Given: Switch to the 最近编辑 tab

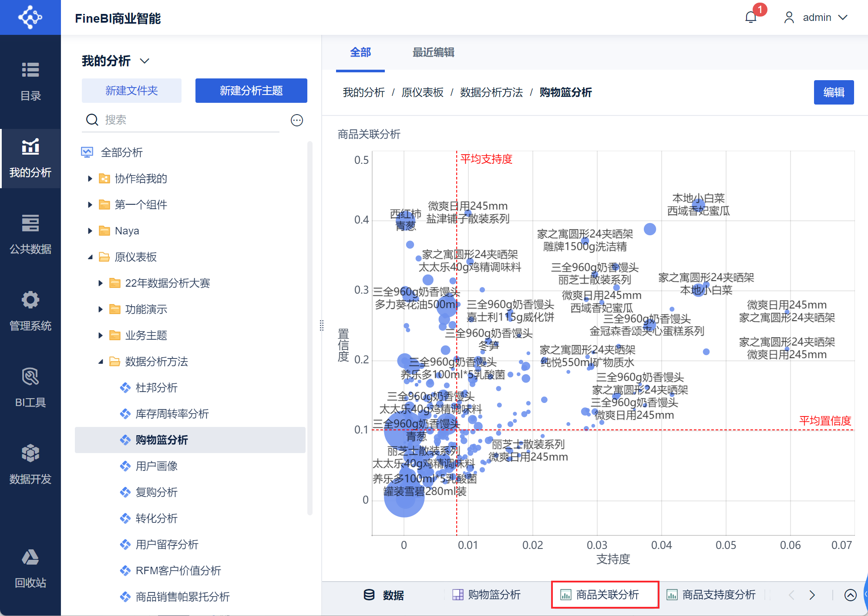Looking at the screenshot, I should 433,53.
